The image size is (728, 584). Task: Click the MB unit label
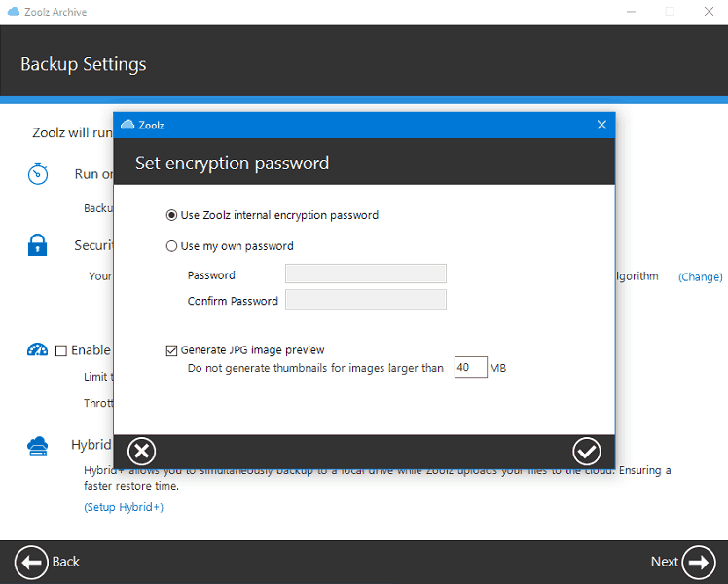pos(497,368)
